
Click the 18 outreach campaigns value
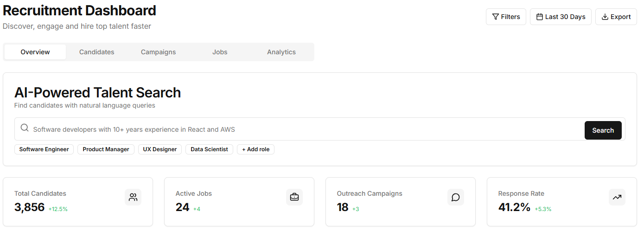[343, 207]
